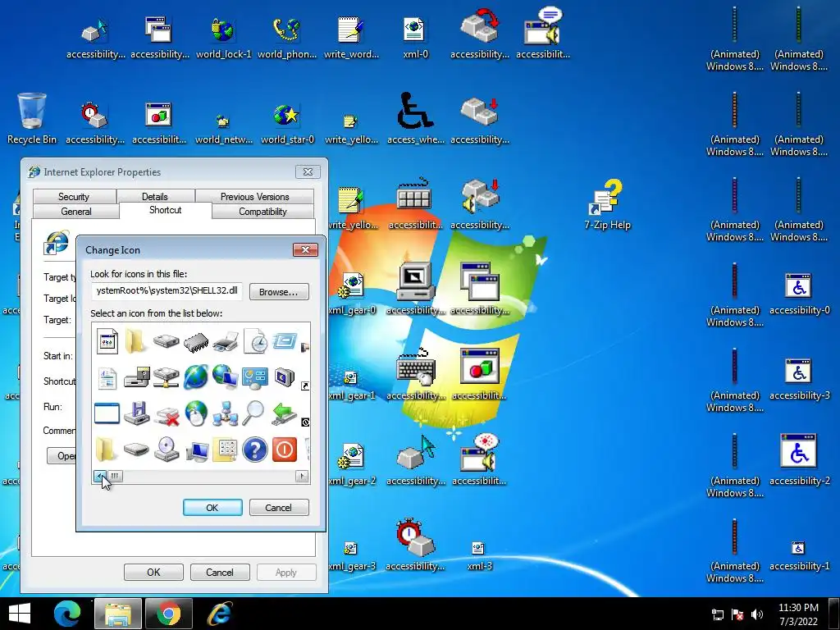
Task: Switch to the Details tab
Action: click(x=155, y=196)
